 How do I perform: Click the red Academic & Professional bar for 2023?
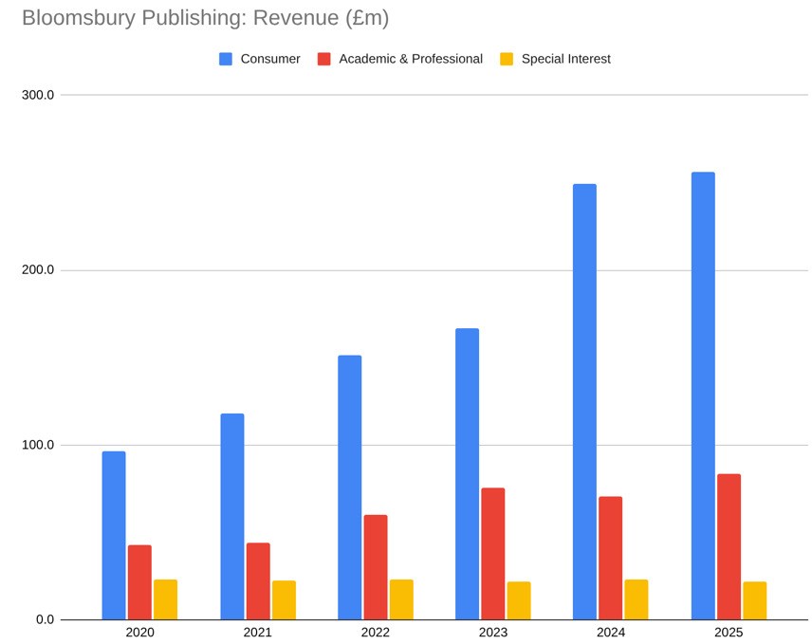[493, 554]
